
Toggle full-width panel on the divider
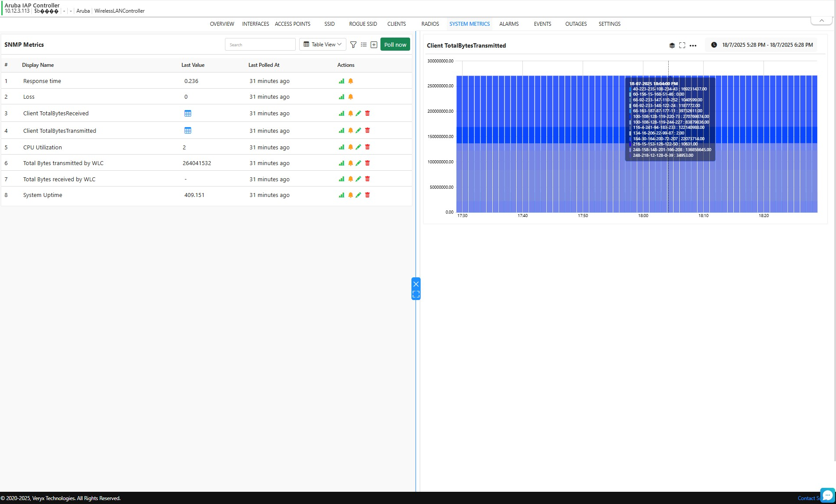[416, 294]
